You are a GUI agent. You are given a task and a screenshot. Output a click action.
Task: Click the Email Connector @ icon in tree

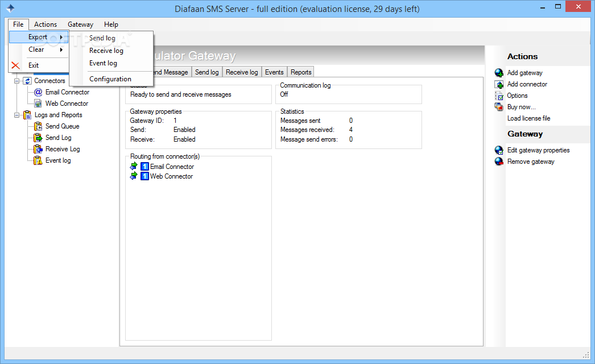(38, 92)
